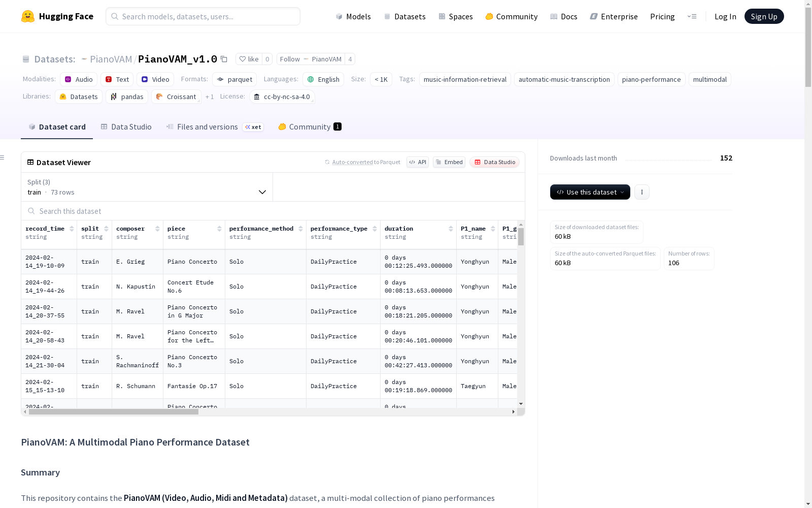Expand the Split train dropdown

(147, 187)
